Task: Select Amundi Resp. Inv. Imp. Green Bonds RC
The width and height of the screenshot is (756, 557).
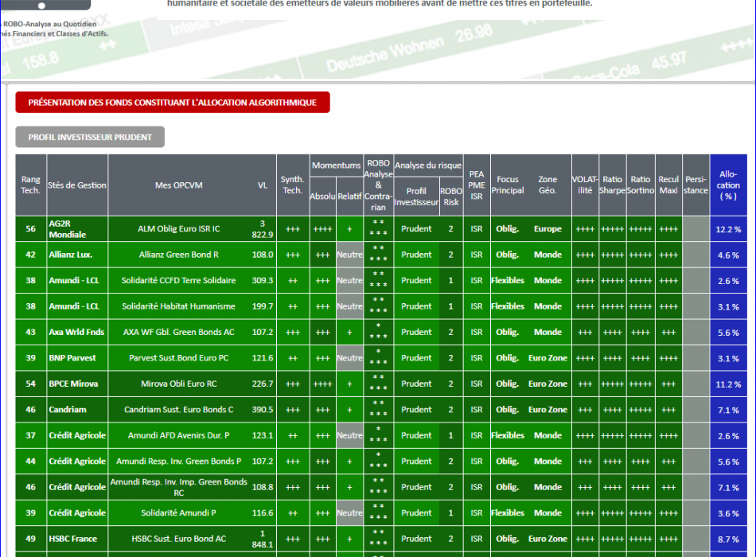Action: pyautogui.click(x=179, y=487)
